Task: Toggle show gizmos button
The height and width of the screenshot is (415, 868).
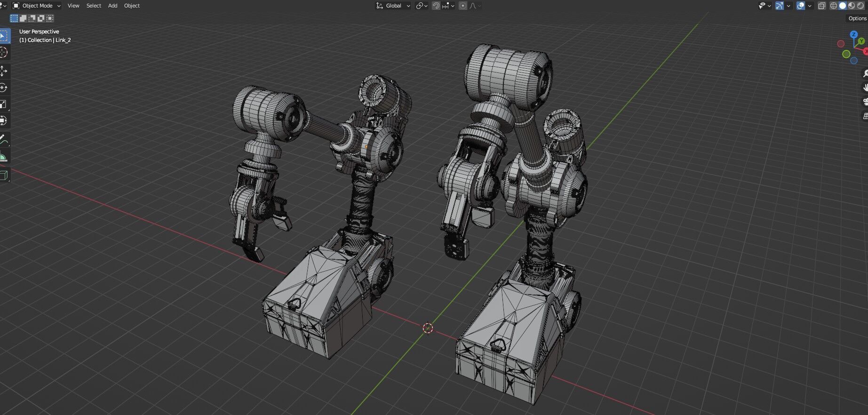Action: [x=780, y=6]
